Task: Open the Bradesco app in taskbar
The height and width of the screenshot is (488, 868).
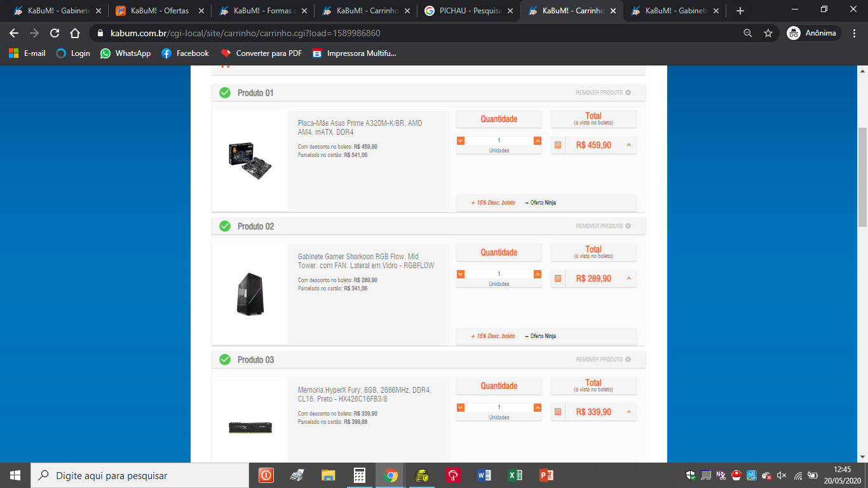Action: click(x=453, y=475)
